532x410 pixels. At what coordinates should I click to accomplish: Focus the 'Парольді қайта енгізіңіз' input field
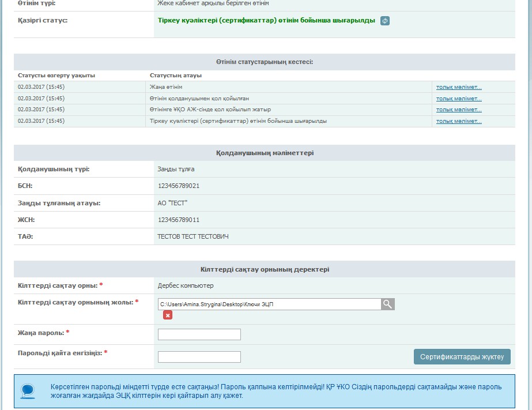point(199,357)
